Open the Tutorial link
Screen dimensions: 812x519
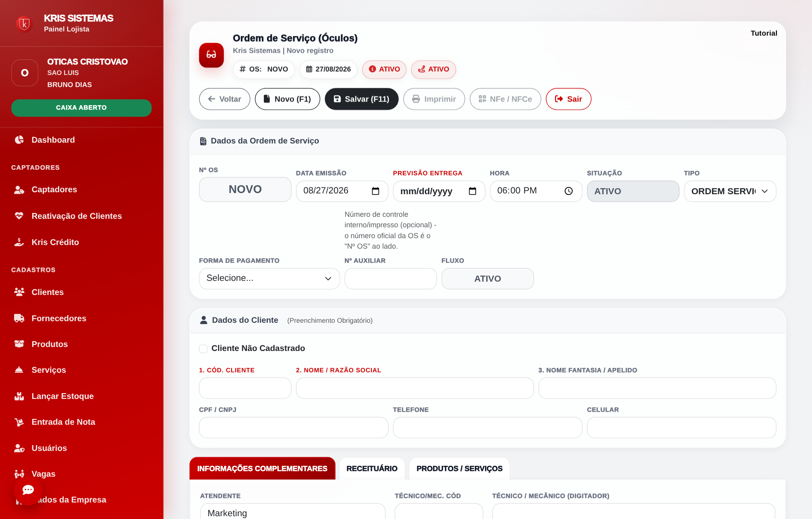point(764,33)
